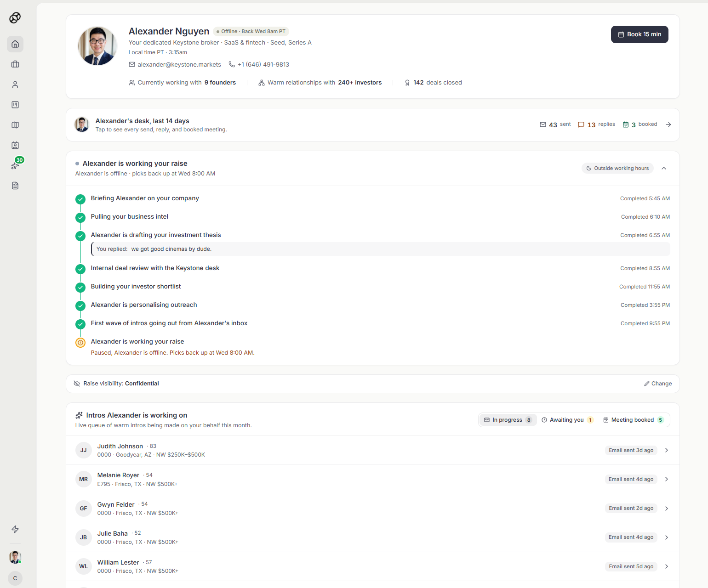Open the sparkle icon with 30 badge
The height and width of the screenshot is (588, 708).
click(15, 165)
